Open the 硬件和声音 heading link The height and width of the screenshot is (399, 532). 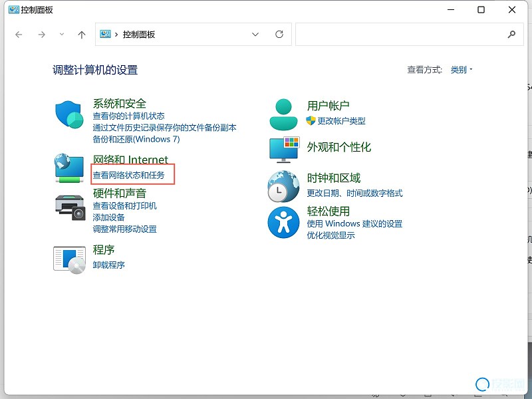click(x=120, y=193)
